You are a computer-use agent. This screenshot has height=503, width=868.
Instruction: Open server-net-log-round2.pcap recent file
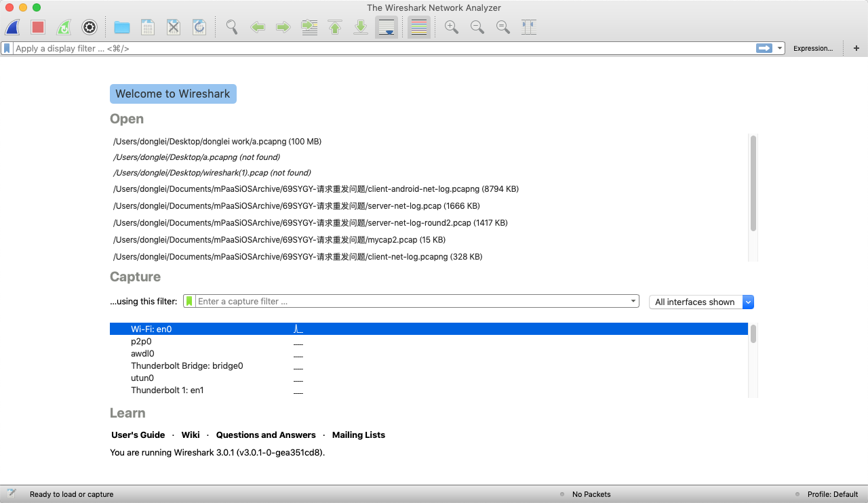(x=311, y=223)
